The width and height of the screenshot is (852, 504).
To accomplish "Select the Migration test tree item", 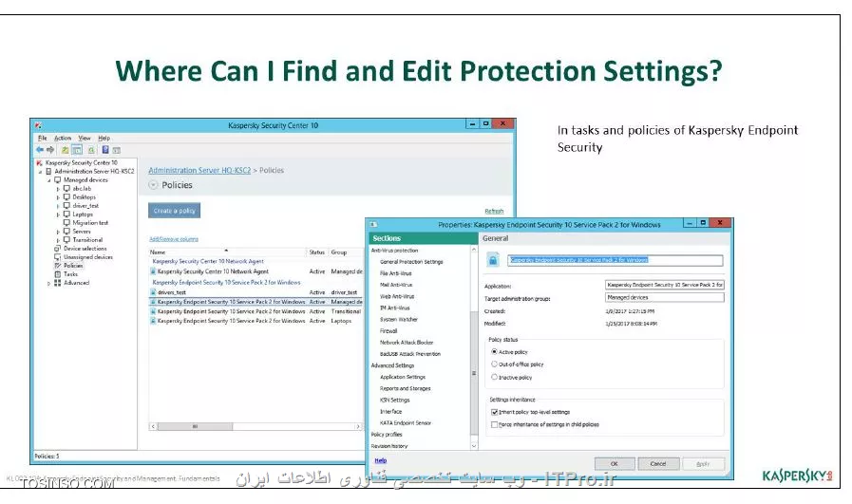I will coord(90,223).
